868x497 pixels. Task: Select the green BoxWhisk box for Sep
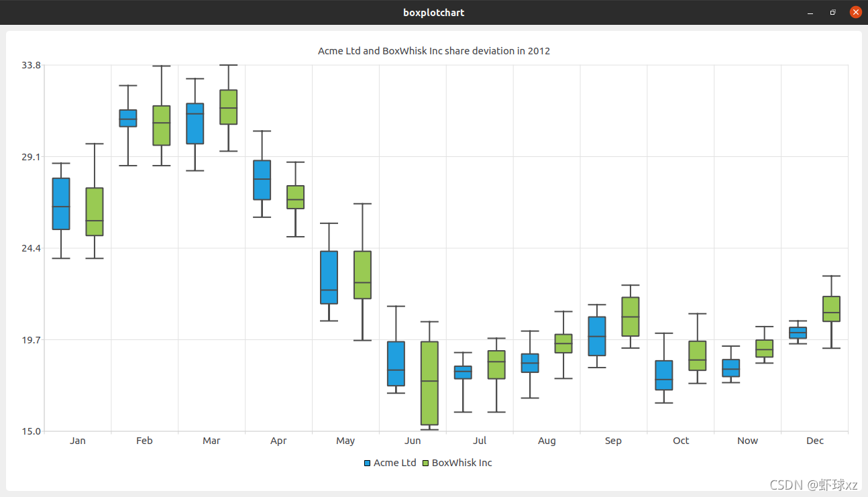631,317
